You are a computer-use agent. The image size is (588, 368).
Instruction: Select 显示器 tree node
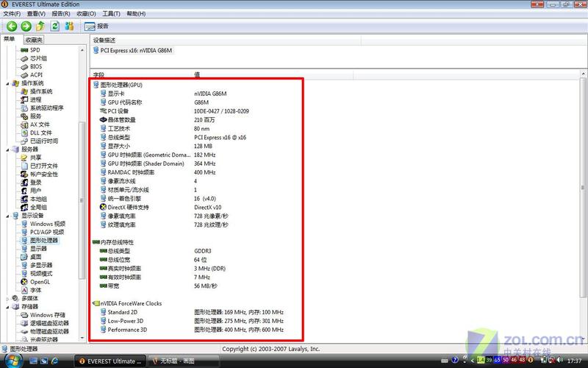pos(38,249)
